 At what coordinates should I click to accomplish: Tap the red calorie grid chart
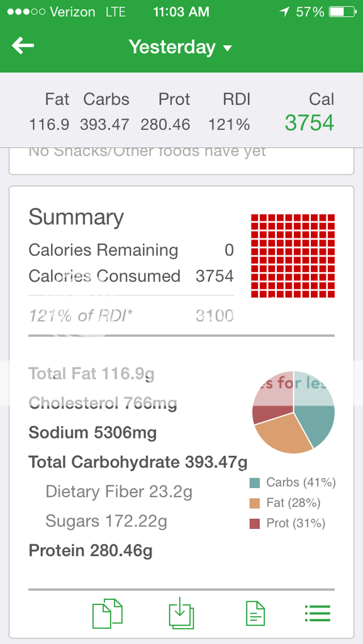(x=293, y=255)
